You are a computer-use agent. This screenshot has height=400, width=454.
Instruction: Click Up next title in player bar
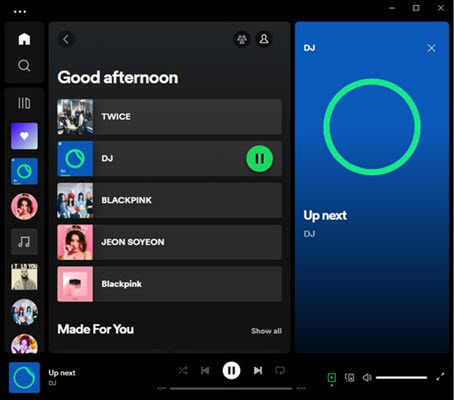click(62, 373)
